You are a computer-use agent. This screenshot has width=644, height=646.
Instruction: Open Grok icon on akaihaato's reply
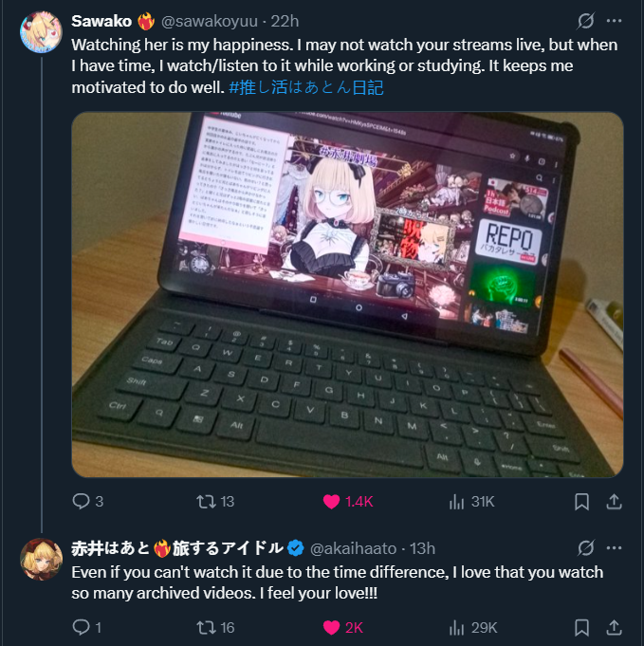585,548
